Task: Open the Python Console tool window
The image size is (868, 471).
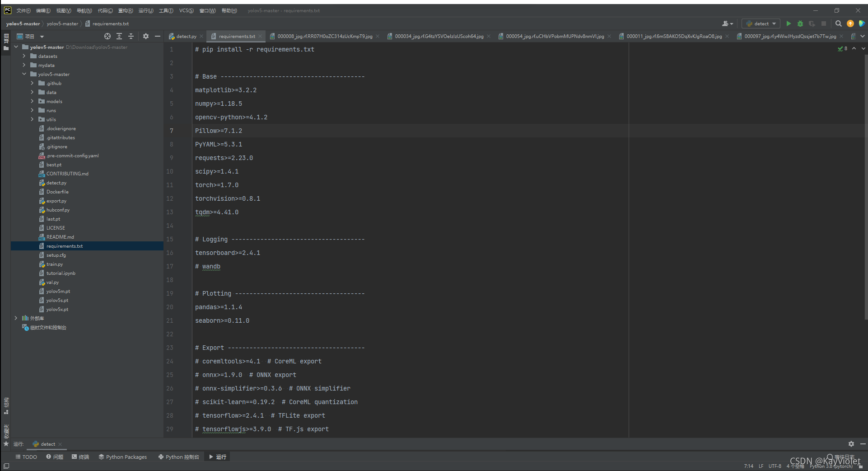Action: point(179,457)
